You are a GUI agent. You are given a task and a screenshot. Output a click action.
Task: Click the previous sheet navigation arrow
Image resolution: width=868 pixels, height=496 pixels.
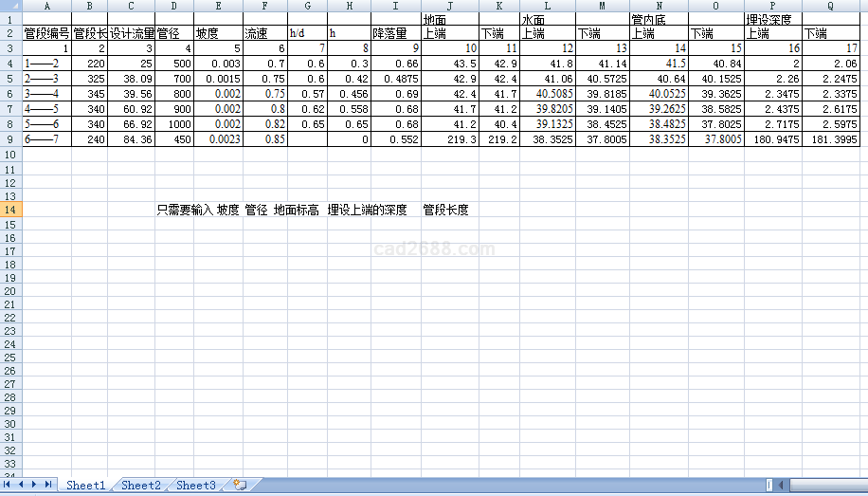click(x=22, y=485)
